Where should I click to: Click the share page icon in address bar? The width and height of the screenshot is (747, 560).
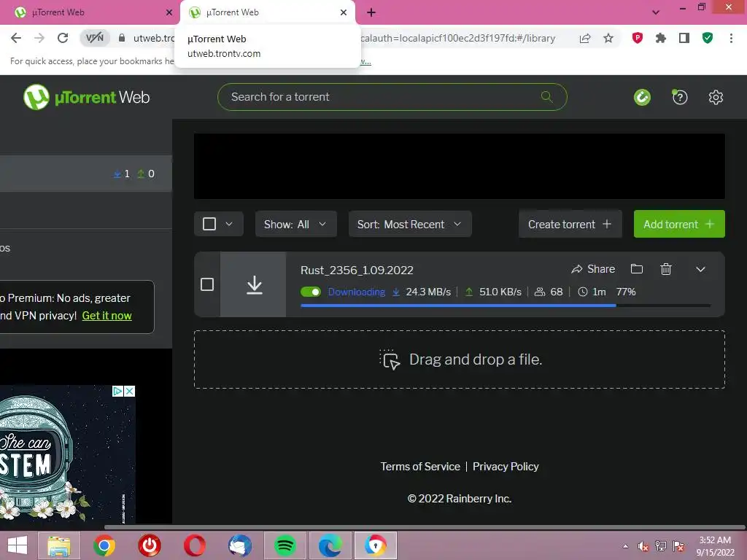pos(585,38)
